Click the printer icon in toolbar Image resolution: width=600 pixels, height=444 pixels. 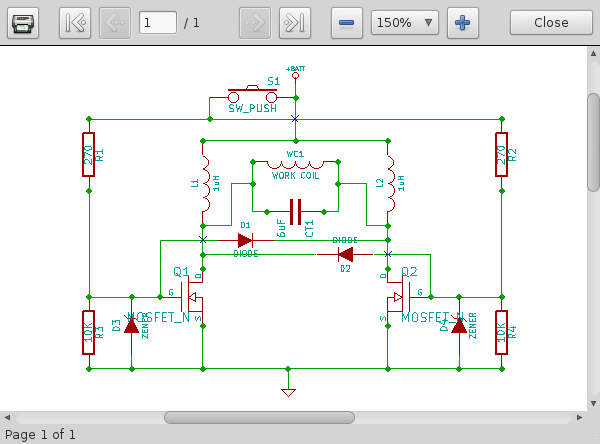tap(23, 23)
